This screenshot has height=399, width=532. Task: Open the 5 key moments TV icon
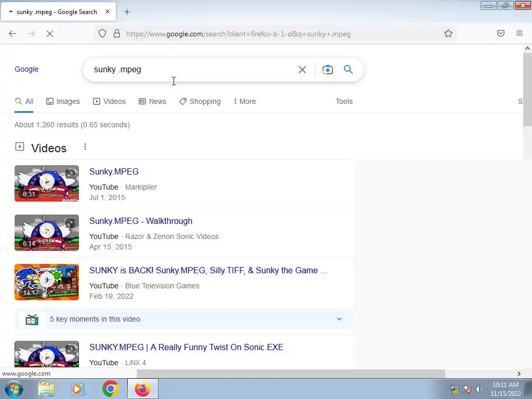pyautogui.click(x=32, y=320)
